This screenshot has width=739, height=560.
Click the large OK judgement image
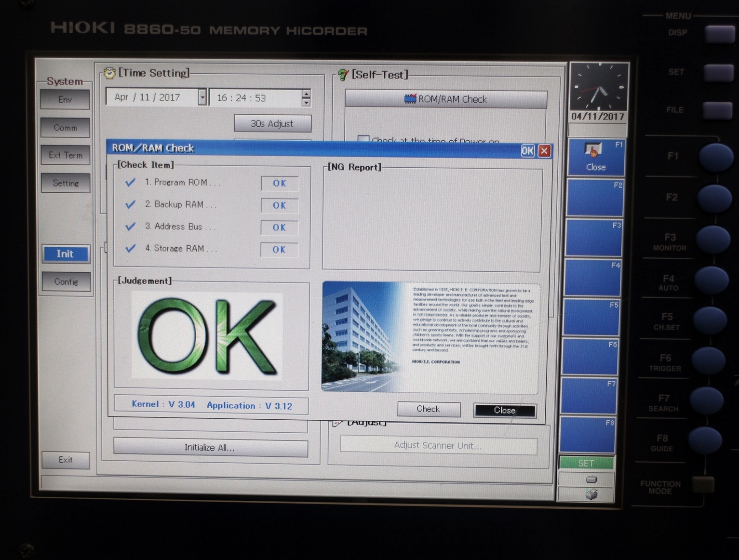click(207, 335)
